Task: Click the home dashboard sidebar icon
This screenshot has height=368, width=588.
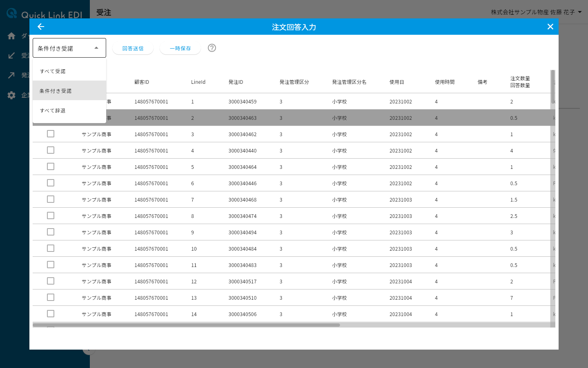Action: point(11,36)
